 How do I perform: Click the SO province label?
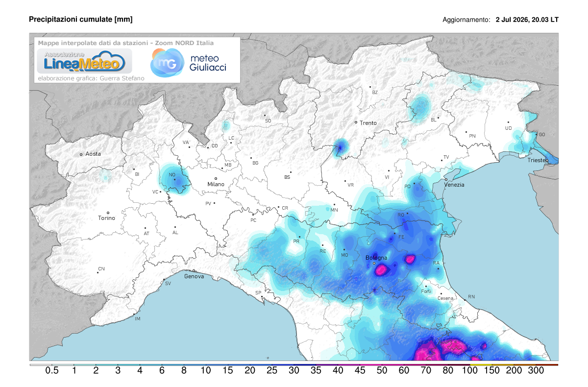click(268, 121)
